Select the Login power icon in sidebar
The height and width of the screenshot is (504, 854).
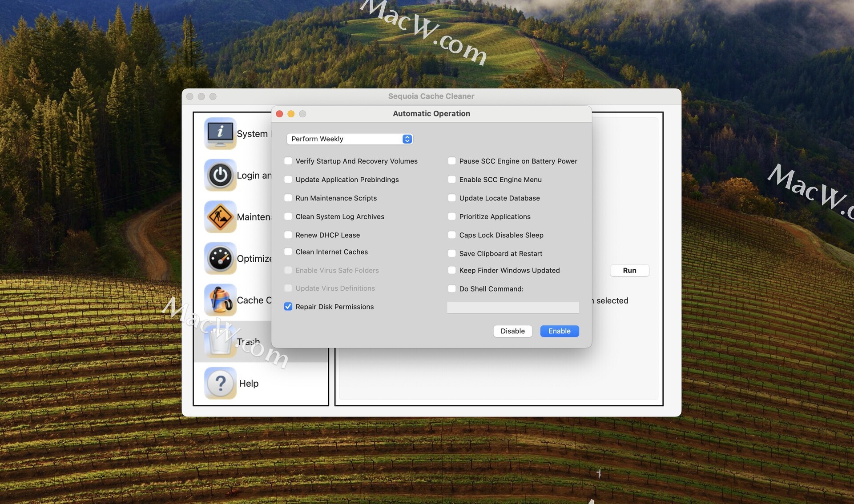click(x=220, y=175)
